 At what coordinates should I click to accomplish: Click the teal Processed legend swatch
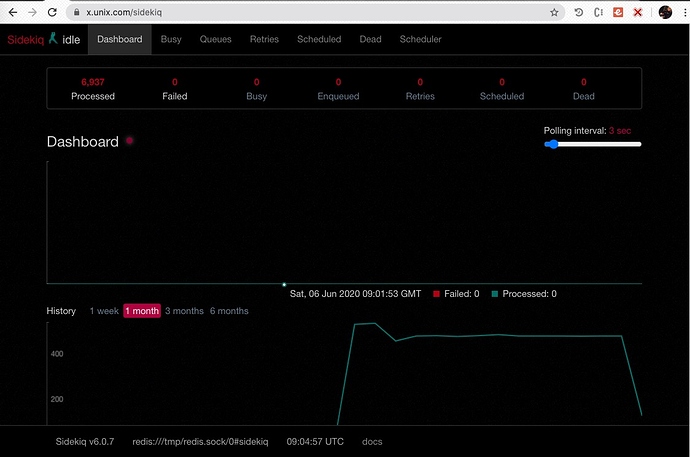tap(495, 294)
